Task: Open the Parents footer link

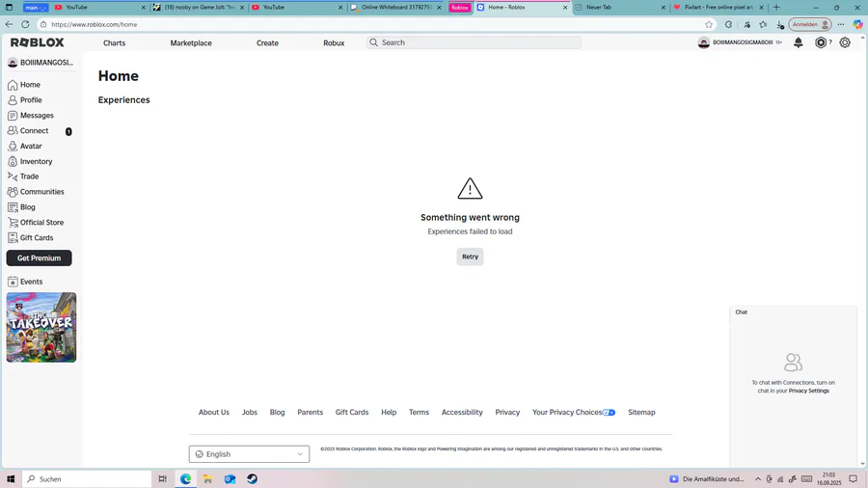Action: click(x=310, y=412)
